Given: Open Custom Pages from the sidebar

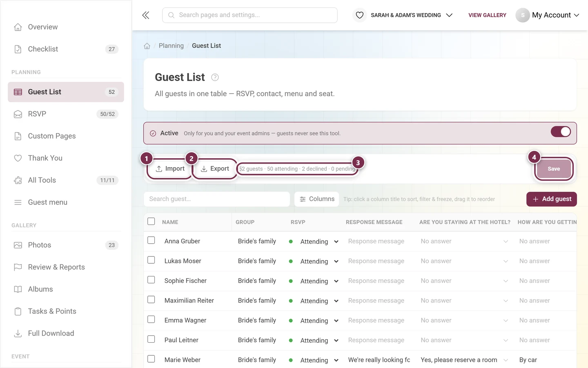Looking at the screenshot, I should click(66, 136).
